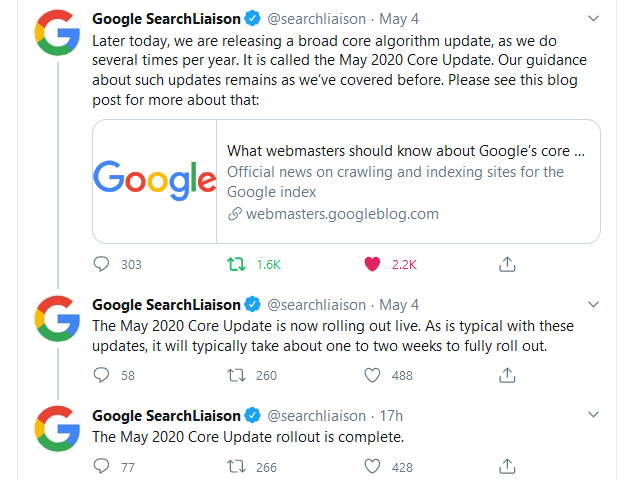
Task: Undo retweet on the May 2020 announcement tweet
Action: pyautogui.click(x=236, y=264)
